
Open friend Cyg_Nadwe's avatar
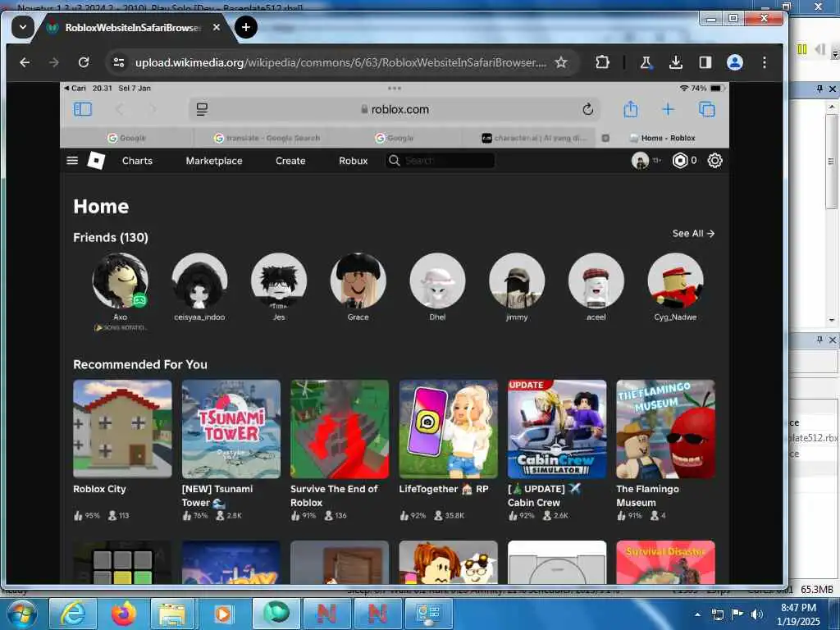click(x=675, y=281)
